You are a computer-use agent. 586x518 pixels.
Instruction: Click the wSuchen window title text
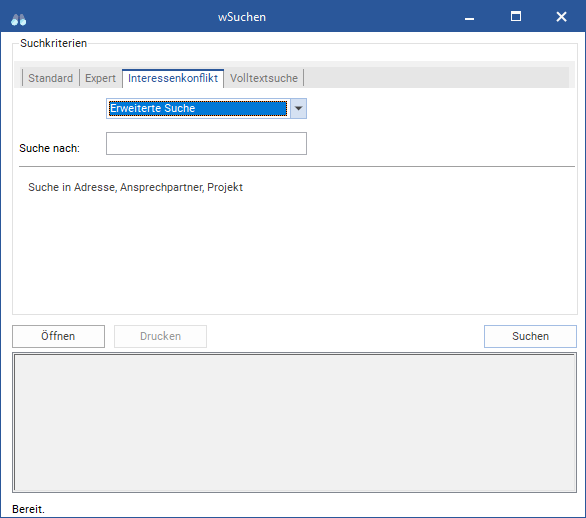[x=242, y=17]
